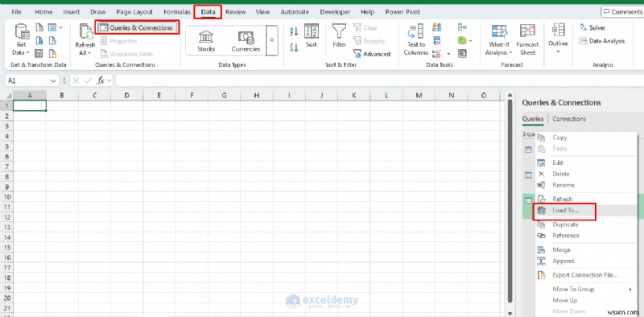Click the disabled Workbook Links icon
Viewport: 644px width, 317px height.
tap(104, 54)
